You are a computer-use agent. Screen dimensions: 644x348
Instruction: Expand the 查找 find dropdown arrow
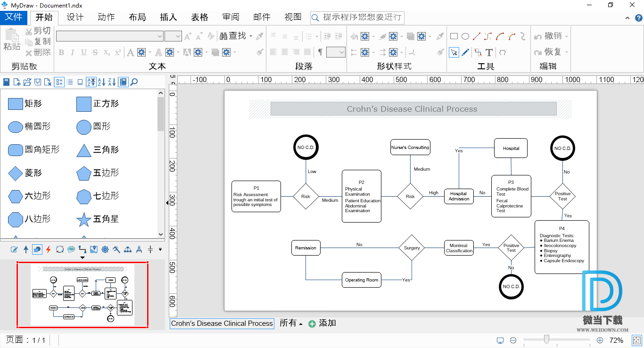click(x=251, y=36)
